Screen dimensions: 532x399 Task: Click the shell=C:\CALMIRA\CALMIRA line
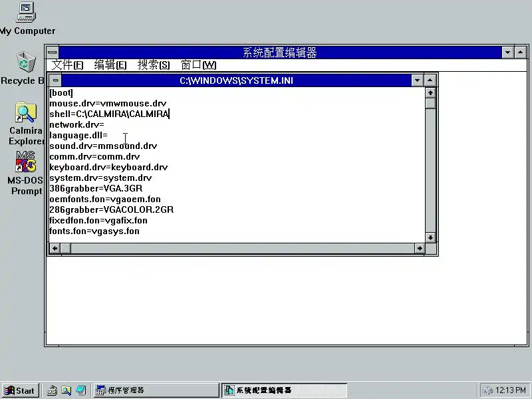click(109, 114)
